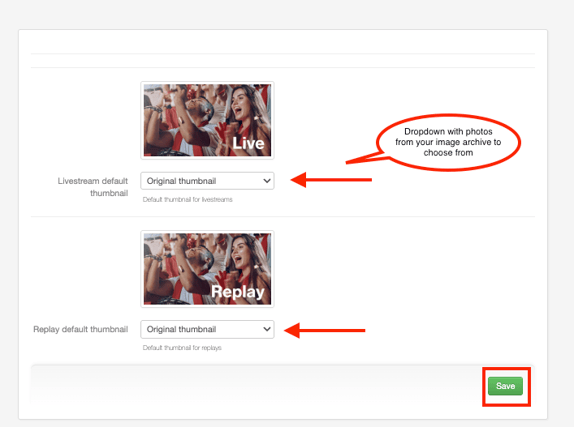The height and width of the screenshot is (427, 574).
Task: Click the green Save button
Action: [505, 386]
